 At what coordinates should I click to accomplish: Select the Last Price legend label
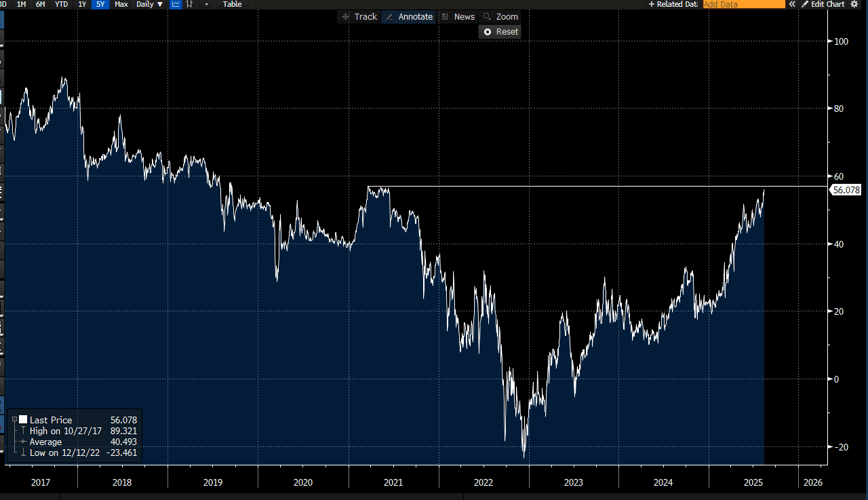(51, 420)
